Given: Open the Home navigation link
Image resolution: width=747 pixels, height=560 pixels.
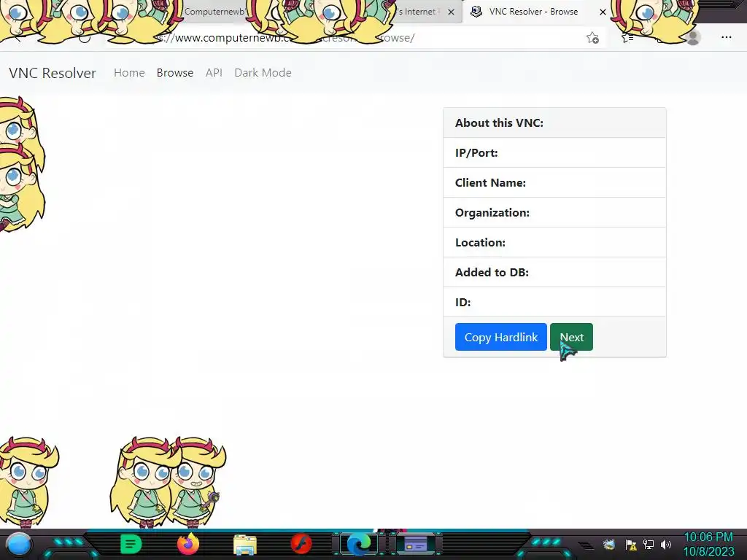Looking at the screenshot, I should click(129, 73).
